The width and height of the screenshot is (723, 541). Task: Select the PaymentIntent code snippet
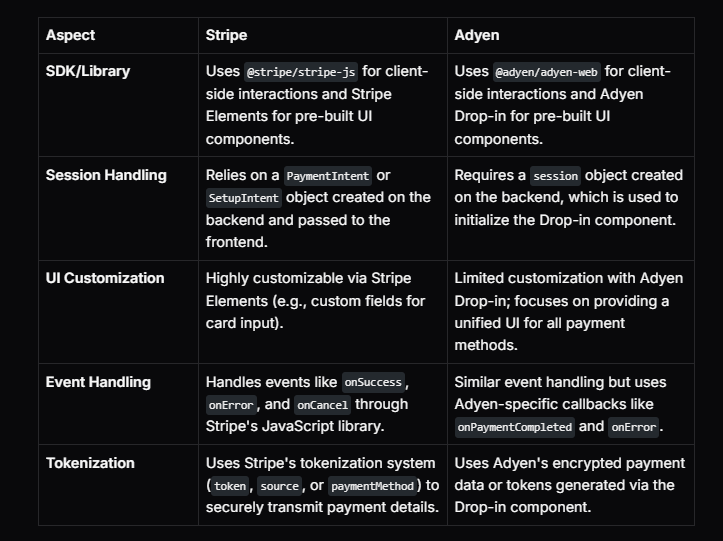pos(328,176)
